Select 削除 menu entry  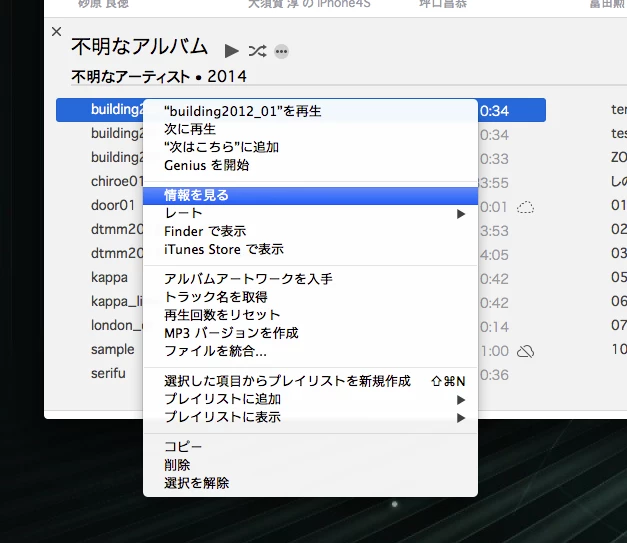[310, 465]
